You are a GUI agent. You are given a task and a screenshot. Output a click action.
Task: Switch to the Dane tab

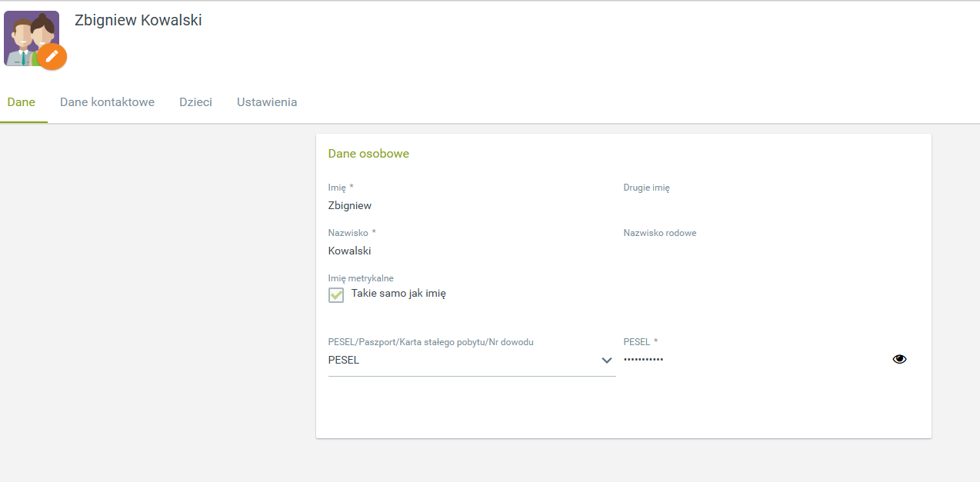pyautogui.click(x=22, y=102)
